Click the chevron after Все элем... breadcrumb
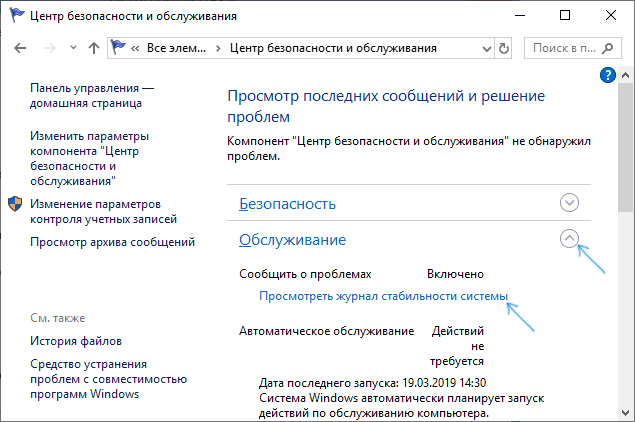 tap(218, 49)
